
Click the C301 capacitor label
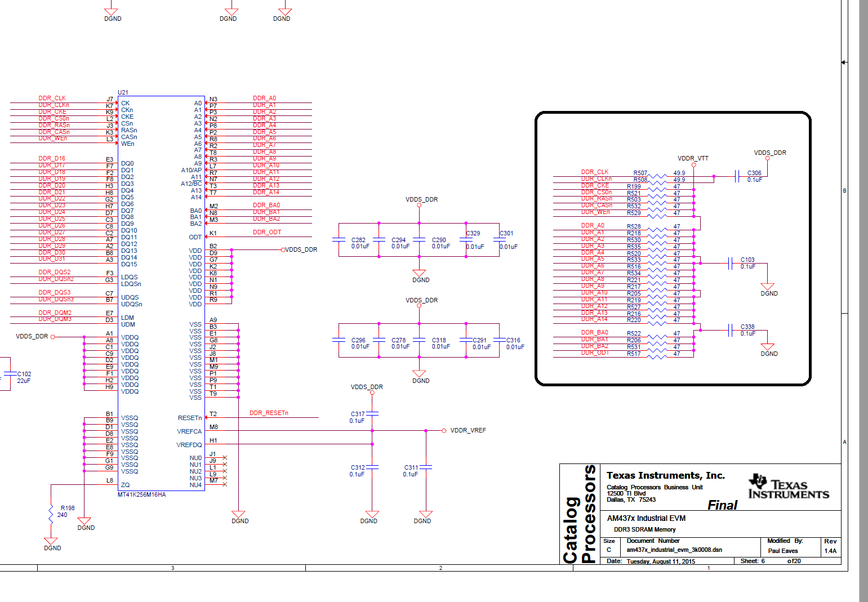click(x=506, y=233)
